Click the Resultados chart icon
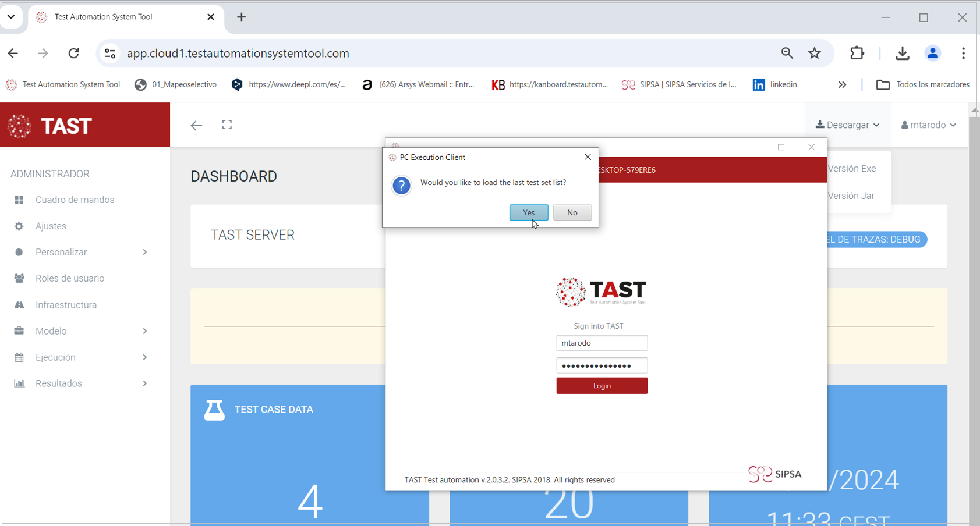Image resolution: width=980 pixels, height=526 pixels. click(19, 383)
